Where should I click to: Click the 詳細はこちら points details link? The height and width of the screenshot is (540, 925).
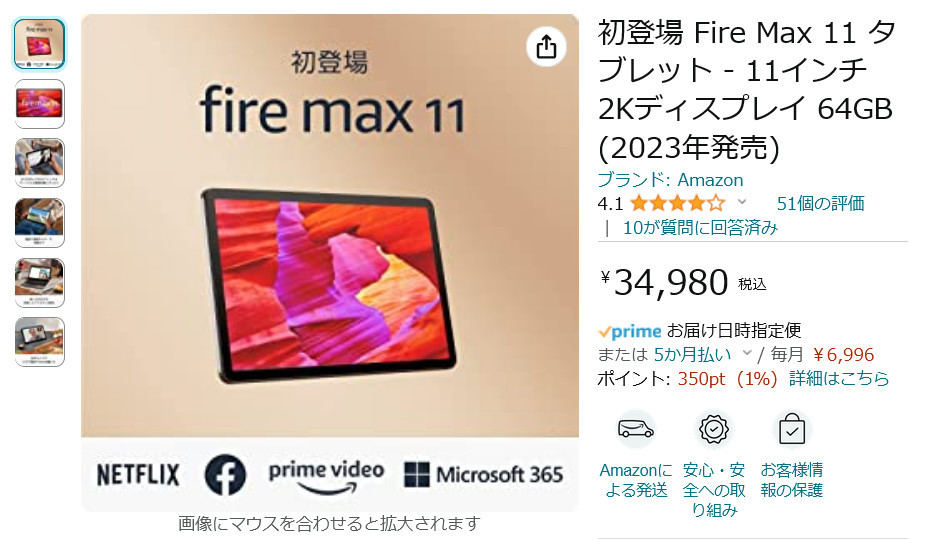(839, 378)
